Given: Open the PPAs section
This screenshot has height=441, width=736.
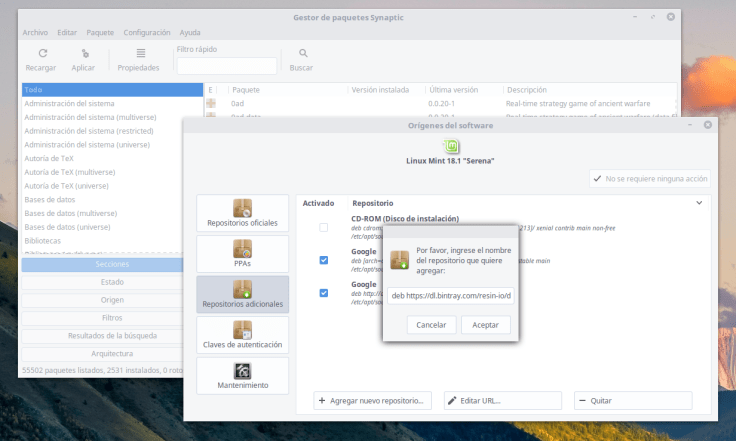Looking at the screenshot, I should point(242,254).
